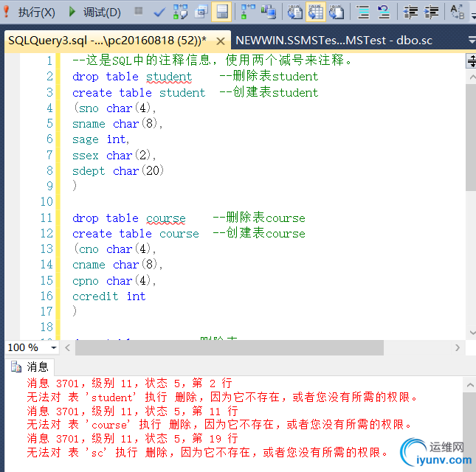
Task: Click the editor vertical scroll up arrow
Action: [471, 77]
